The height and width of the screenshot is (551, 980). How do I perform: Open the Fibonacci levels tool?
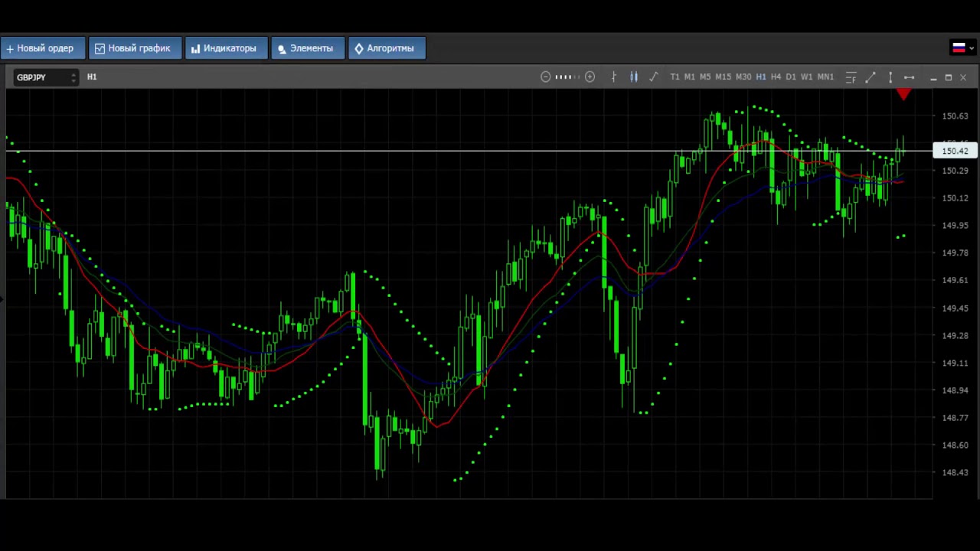[x=851, y=77]
